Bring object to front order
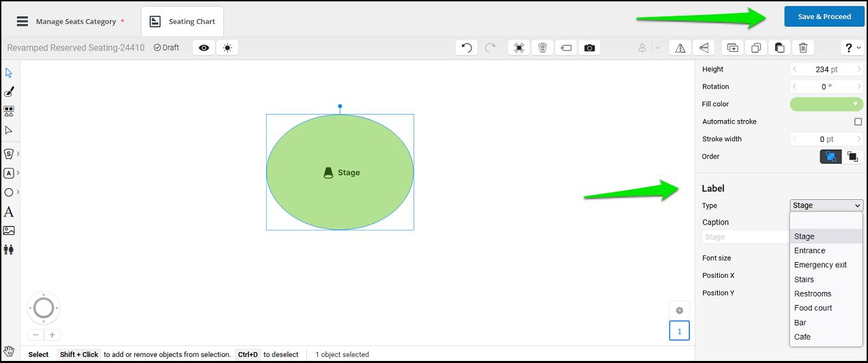 tap(830, 156)
